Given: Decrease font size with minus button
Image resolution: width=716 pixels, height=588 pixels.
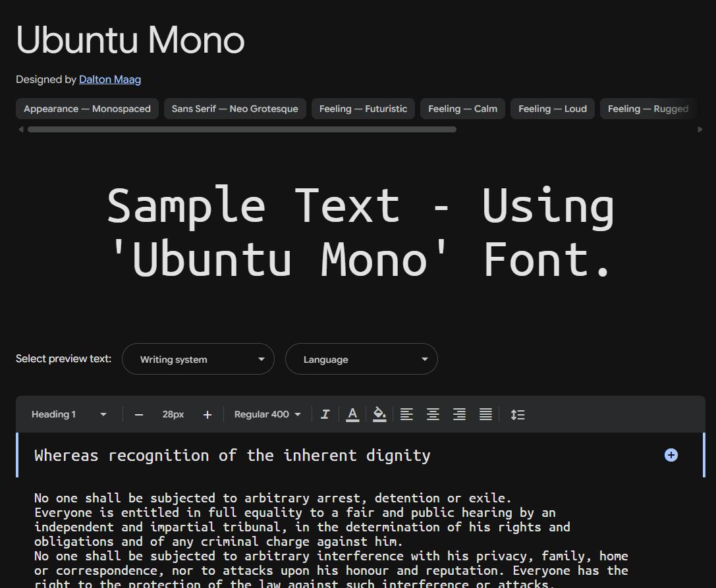Looking at the screenshot, I should 139,415.
